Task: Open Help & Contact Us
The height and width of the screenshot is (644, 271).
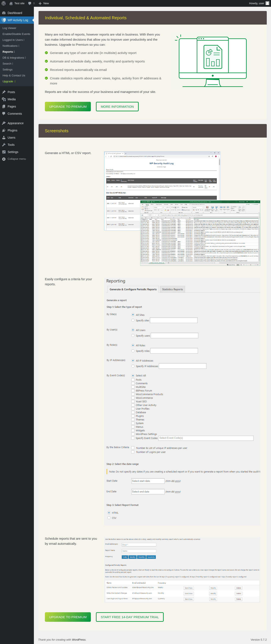Action: point(14,76)
